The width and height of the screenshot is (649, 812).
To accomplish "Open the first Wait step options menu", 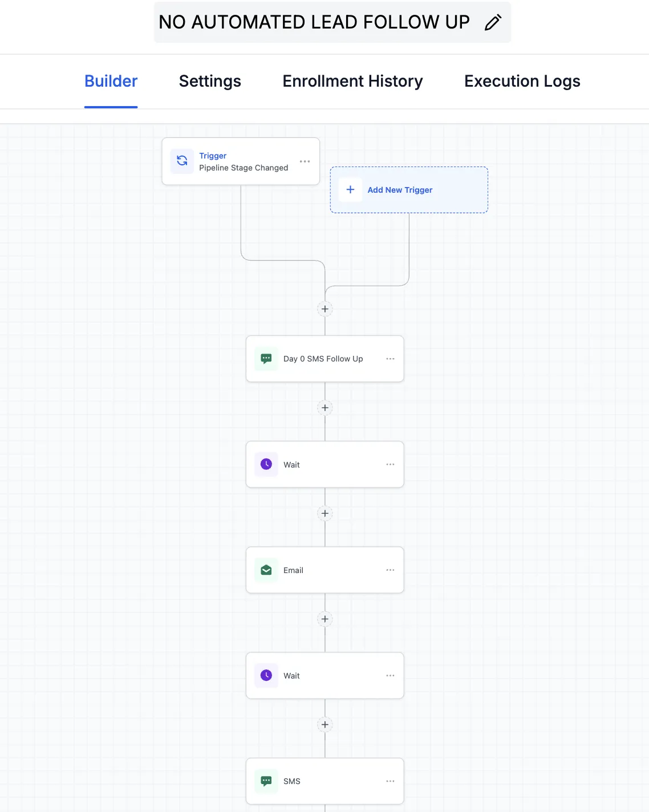I will (390, 464).
